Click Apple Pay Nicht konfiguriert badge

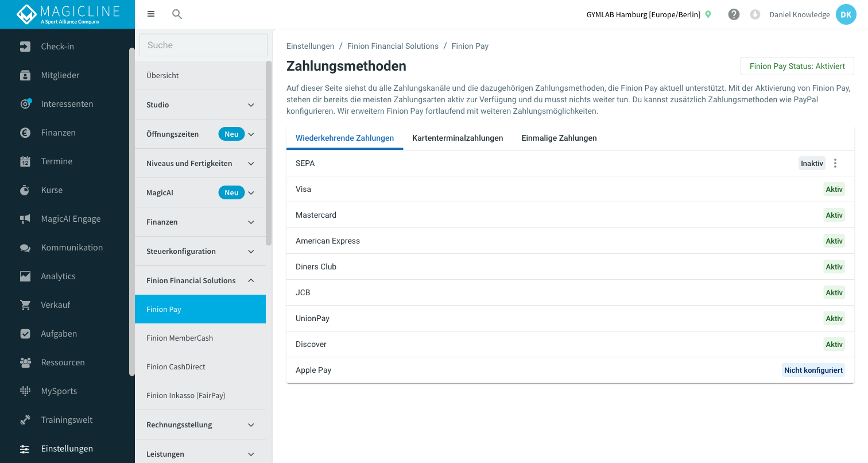813,370
